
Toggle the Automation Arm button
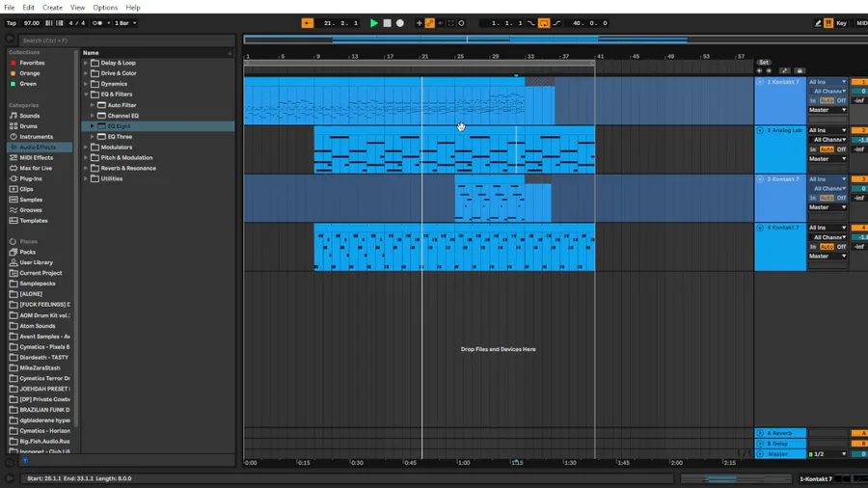(429, 23)
